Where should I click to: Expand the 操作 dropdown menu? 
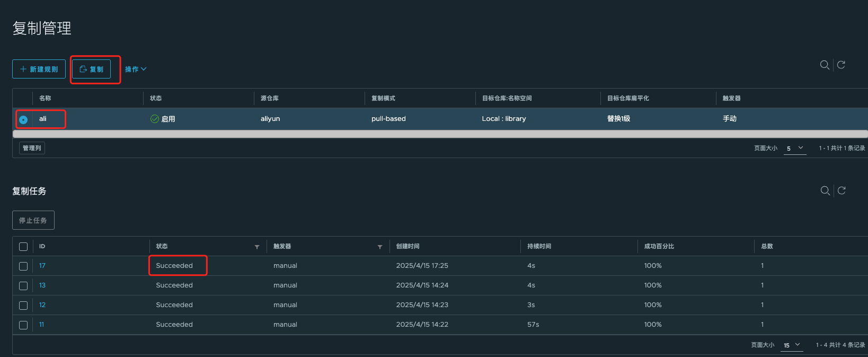[136, 69]
